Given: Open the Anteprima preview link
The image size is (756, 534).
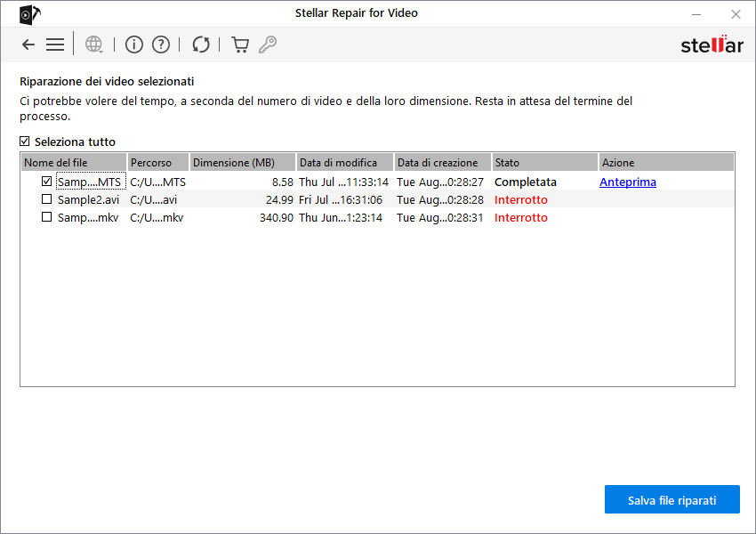Looking at the screenshot, I should click(628, 182).
